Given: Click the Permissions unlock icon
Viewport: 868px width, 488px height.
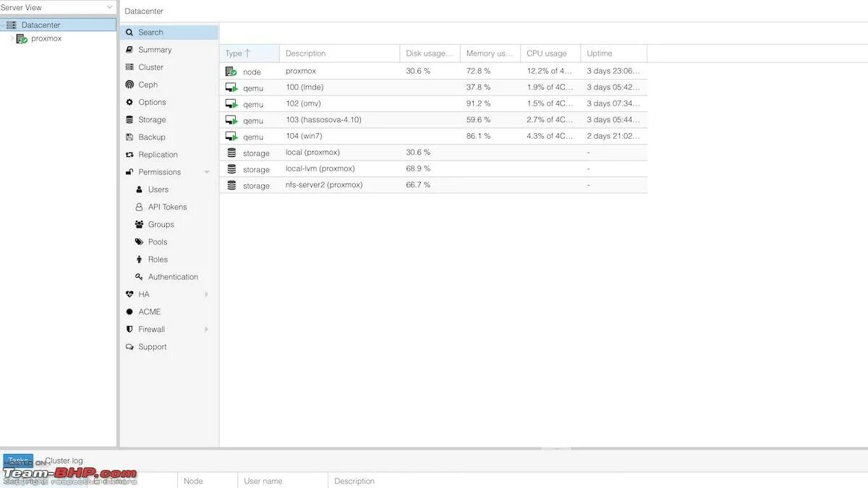Looking at the screenshot, I should tap(129, 172).
